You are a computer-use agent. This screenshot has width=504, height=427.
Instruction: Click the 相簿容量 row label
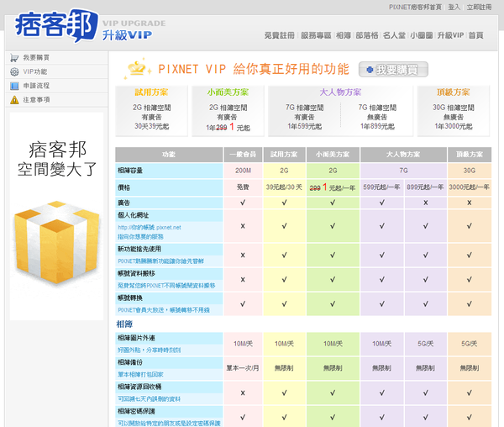[x=130, y=171]
